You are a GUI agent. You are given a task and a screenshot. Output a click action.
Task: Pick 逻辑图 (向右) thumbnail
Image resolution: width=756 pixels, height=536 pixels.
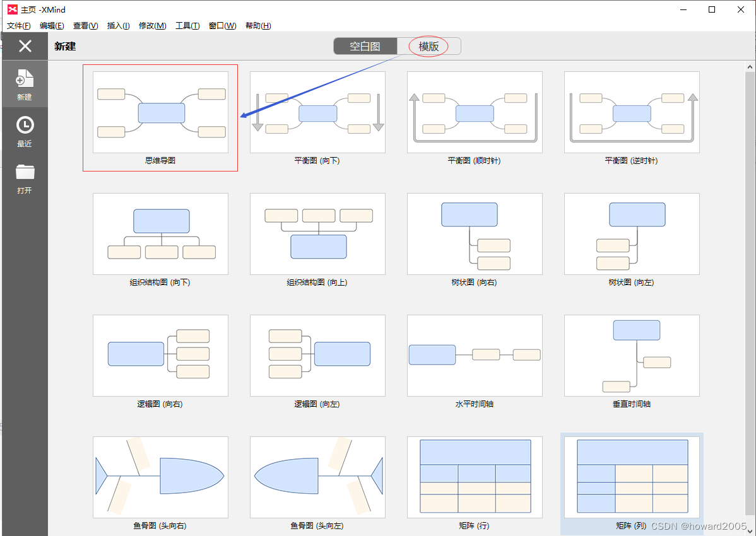[160, 356]
